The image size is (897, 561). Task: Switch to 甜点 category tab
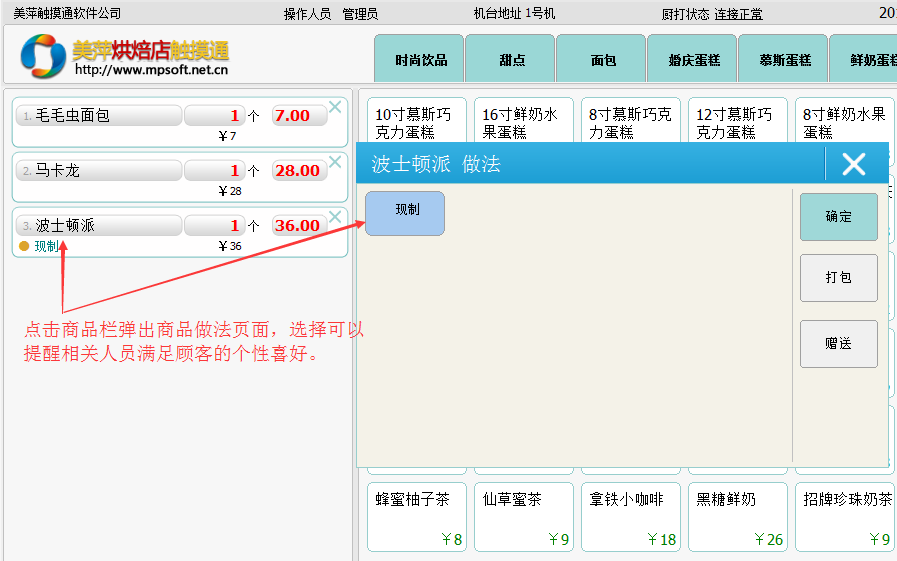pyautogui.click(x=512, y=59)
